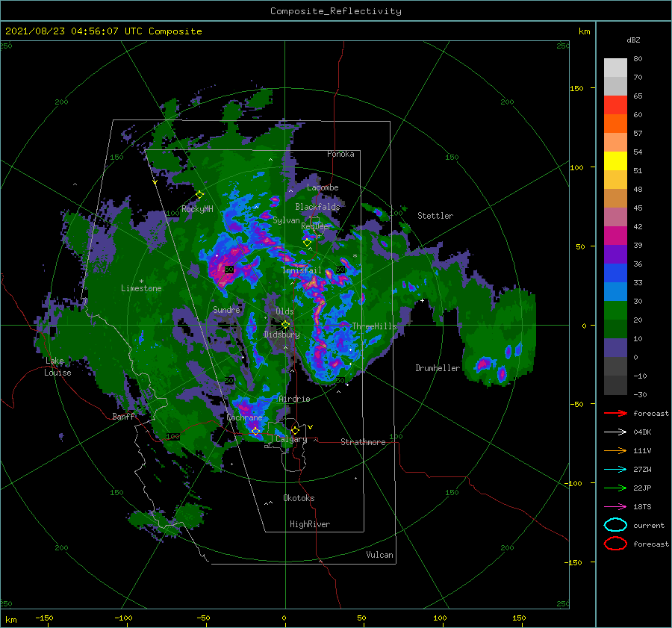This screenshot has height=628, width=672.
Task: Click the 111V legend text
Action: tap(642, 450)
